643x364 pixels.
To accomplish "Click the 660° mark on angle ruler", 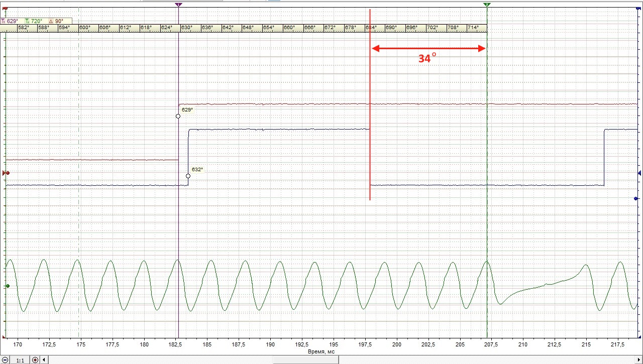I will 289,28.
